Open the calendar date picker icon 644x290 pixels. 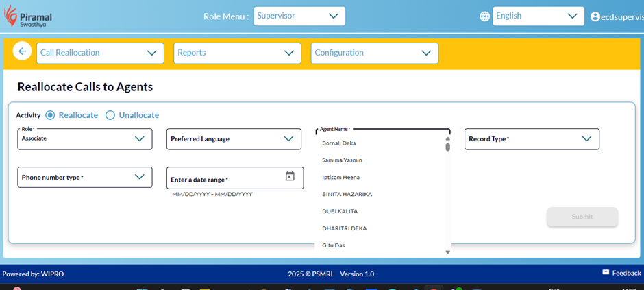(290, 176)
